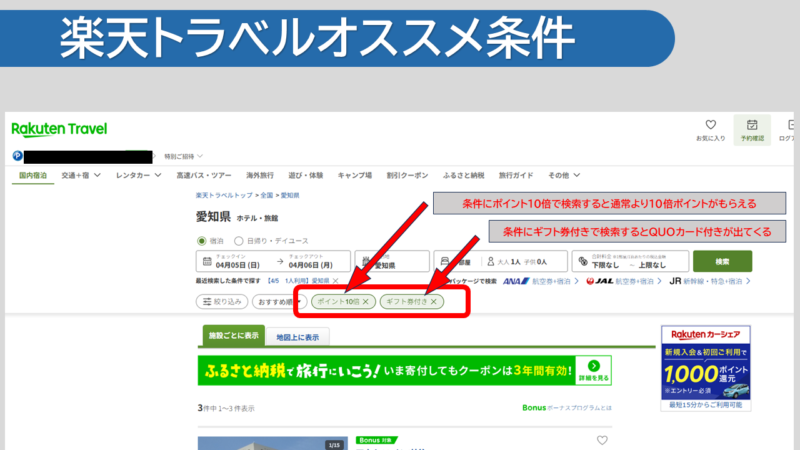Click the Bonus 対象 badge
The width and height of the screenshot is (800, 450).
point(377,440)
